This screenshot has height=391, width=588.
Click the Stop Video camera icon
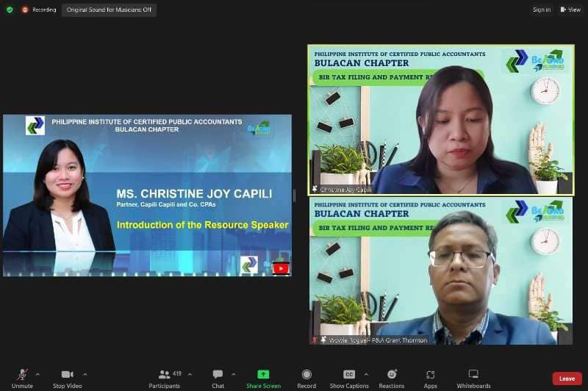(67, 374)
